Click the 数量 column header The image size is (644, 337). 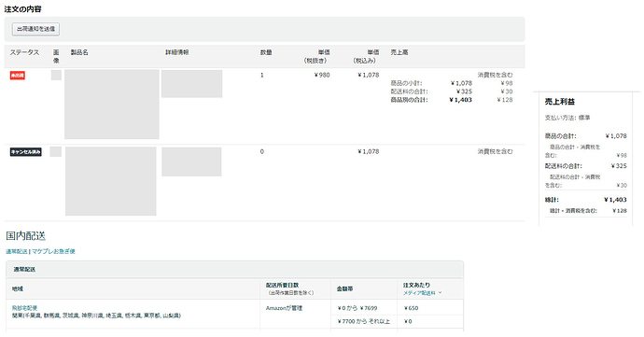point(266,52)
